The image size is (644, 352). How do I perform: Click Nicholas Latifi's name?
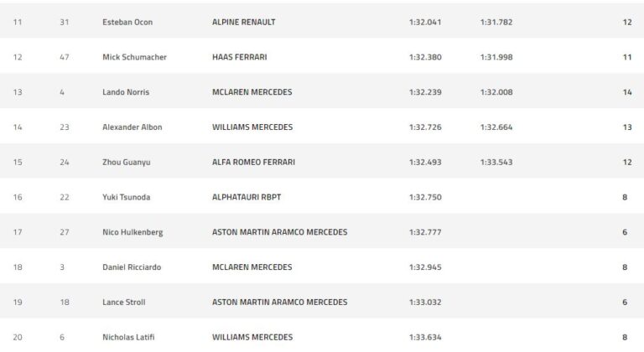coord(128,337)
